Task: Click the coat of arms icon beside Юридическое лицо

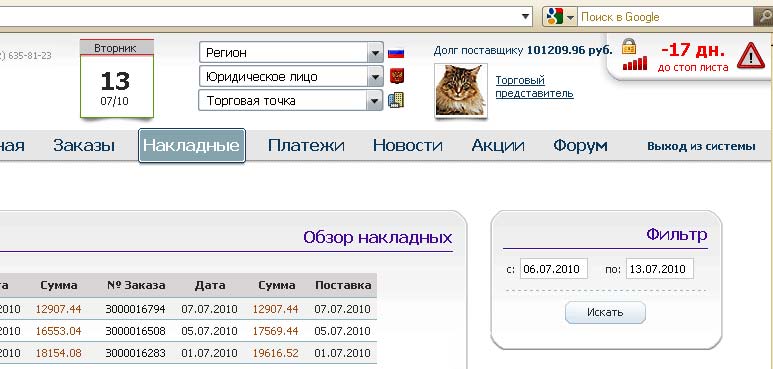Action: click(396, 76)
